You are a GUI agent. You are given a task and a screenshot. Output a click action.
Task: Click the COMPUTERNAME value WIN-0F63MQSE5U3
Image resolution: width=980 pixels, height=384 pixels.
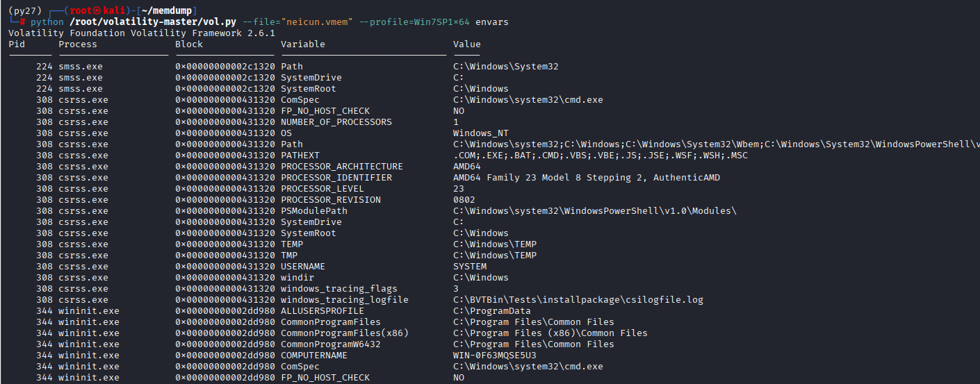click(494, 356)
